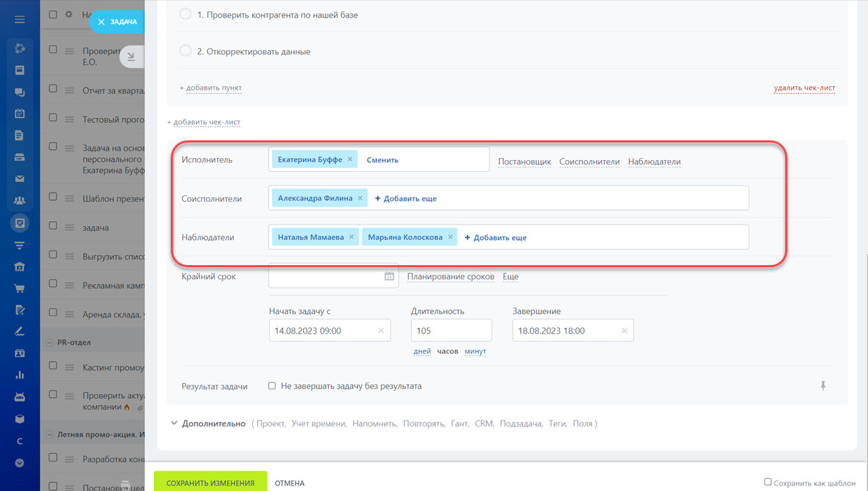Open the calendar sidebar icon
Image resolution: width=868 pixels, height=491 pixels.
(x=20, y=113)
